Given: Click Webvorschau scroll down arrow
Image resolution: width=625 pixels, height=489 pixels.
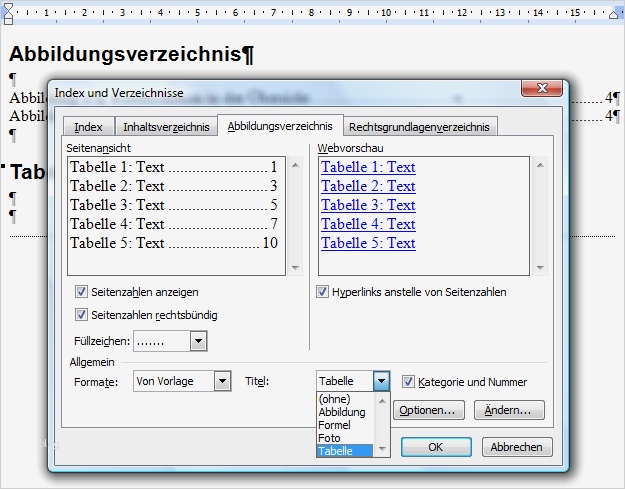Looking at the screenshot, I should pos(540,268).
